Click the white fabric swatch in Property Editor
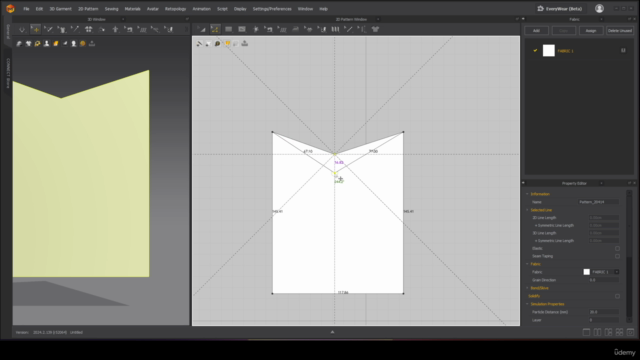640x360 pixels. click(587, 272)
